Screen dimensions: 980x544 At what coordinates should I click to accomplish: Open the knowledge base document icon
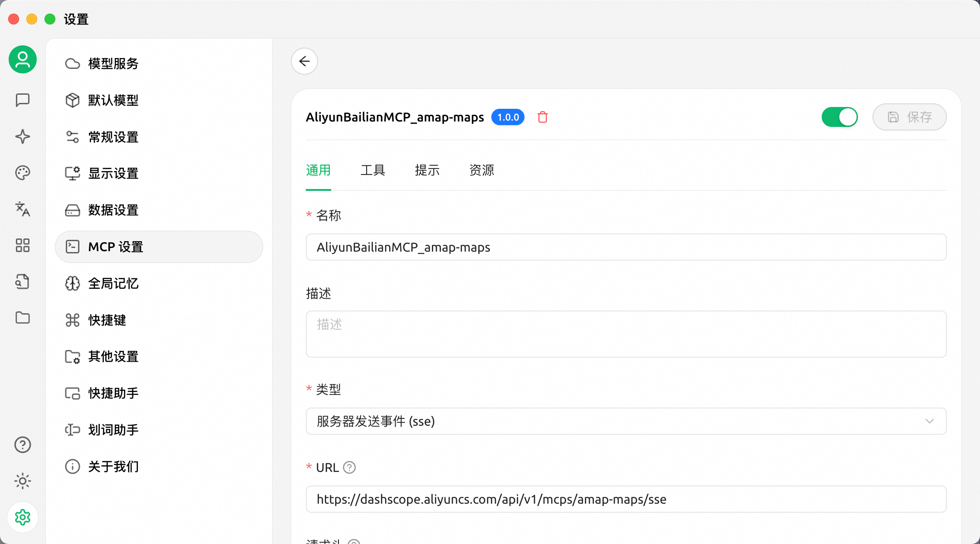(x=23, y=282)
